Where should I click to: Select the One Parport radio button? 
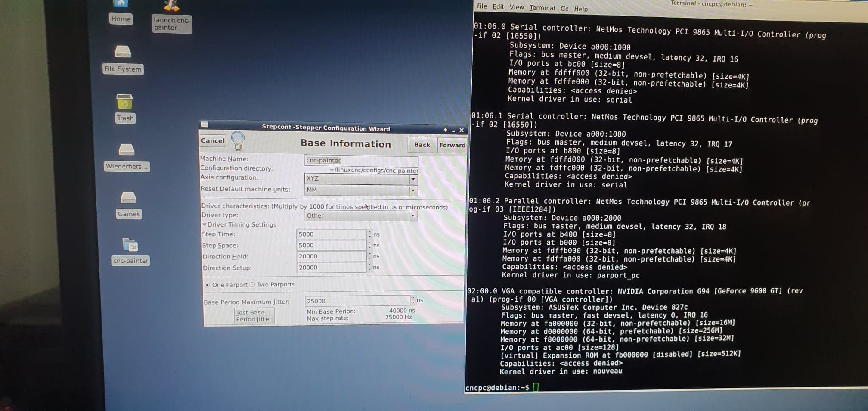[208, 285]
